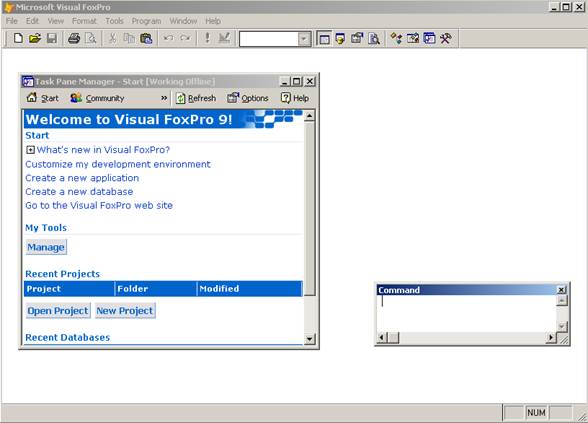Image resolution: width=588 pixels, height=423 pixels.
Task: Maximize the Task Pane Manager window
Action: pos(297,81)
